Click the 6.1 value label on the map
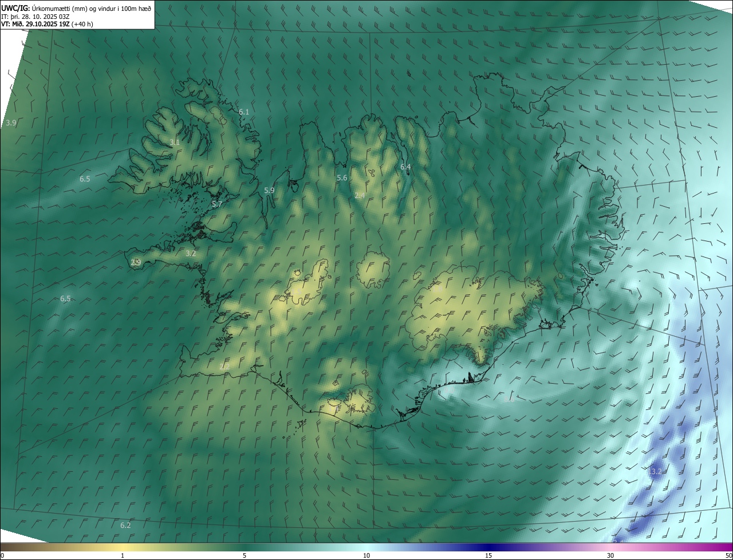Viewport: 733px width, 560px height. click(244, 112)
